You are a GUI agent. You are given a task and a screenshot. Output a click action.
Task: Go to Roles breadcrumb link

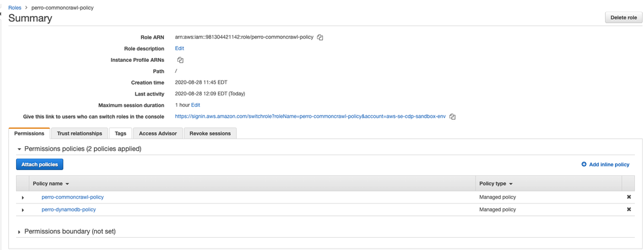pyautogui.click(x=15, y=7)
